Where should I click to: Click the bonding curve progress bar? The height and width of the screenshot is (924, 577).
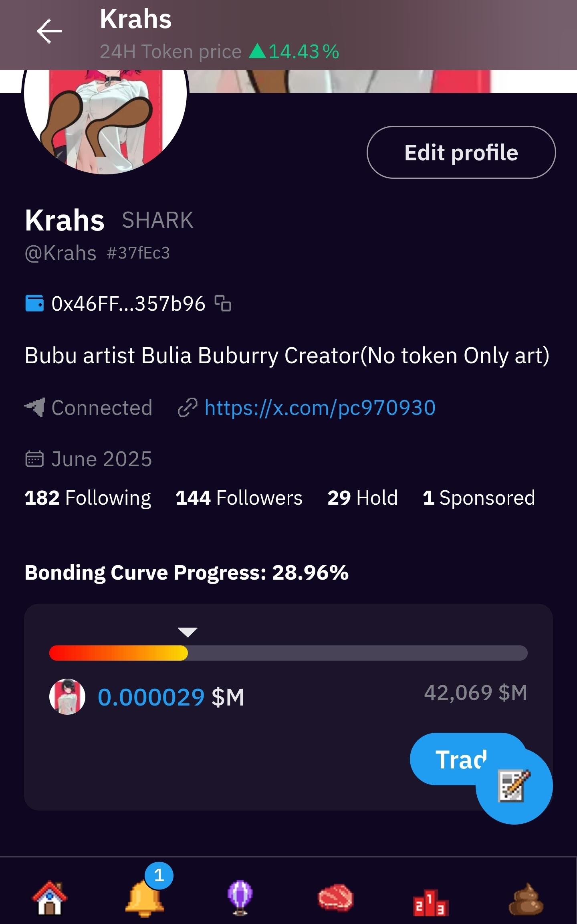(x=288, y=653)
